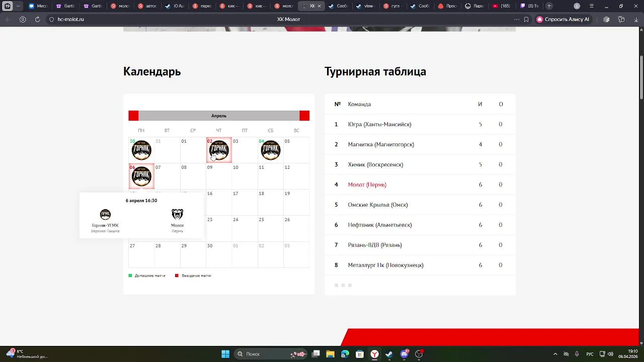Click Команда column header

[359, 104]
